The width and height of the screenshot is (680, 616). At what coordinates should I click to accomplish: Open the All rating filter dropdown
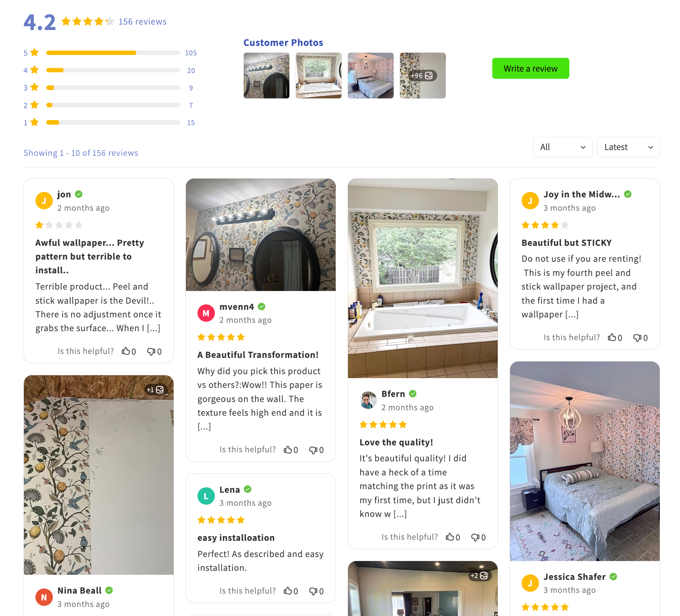(562, 147)
